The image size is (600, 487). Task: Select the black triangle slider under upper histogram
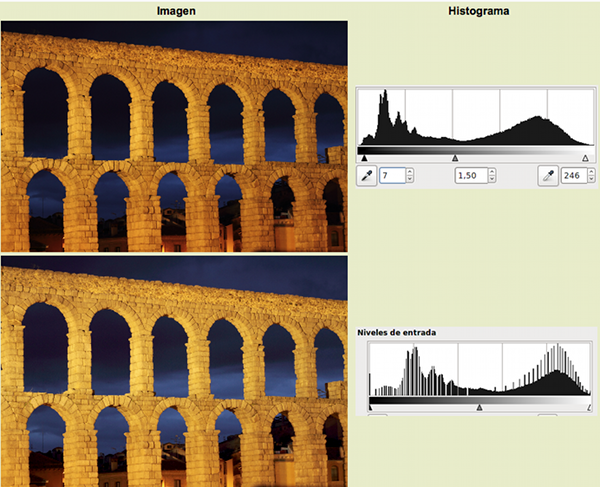364,158
